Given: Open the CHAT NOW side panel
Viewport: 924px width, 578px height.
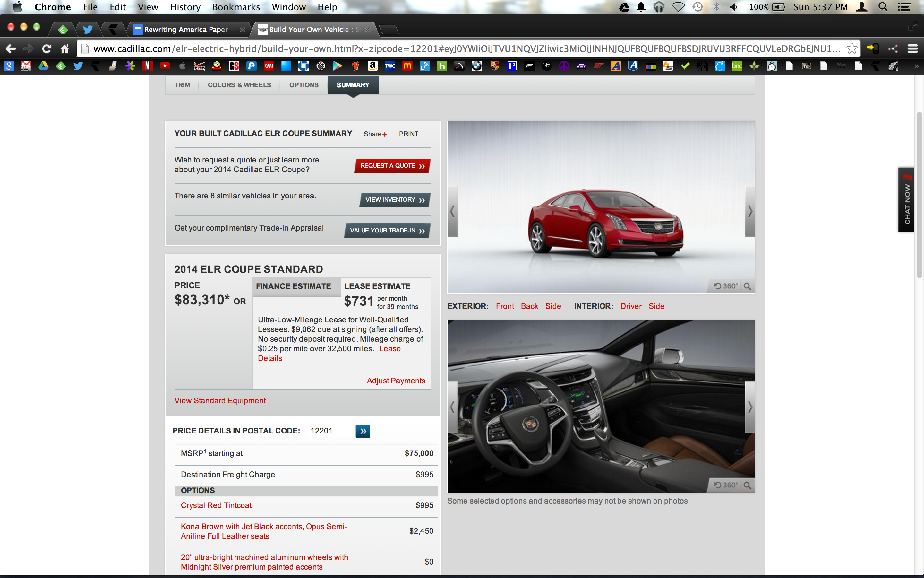Looking at the screenshot, I should click(x=906, y=199).
